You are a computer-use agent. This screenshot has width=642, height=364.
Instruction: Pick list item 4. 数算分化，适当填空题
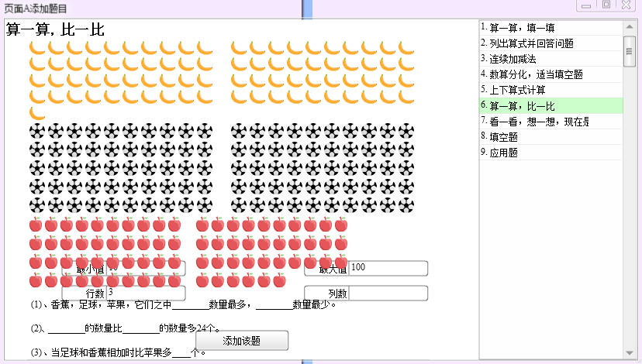[x=551, y=74]
